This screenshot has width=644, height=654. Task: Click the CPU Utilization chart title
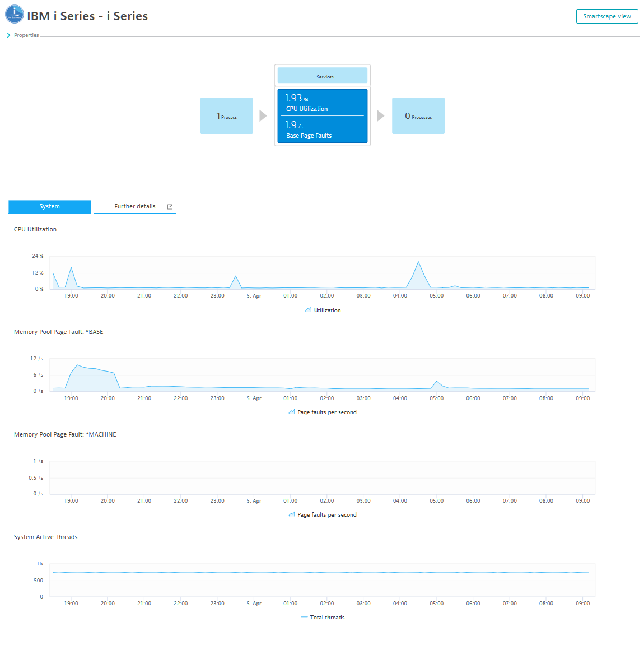35,229
